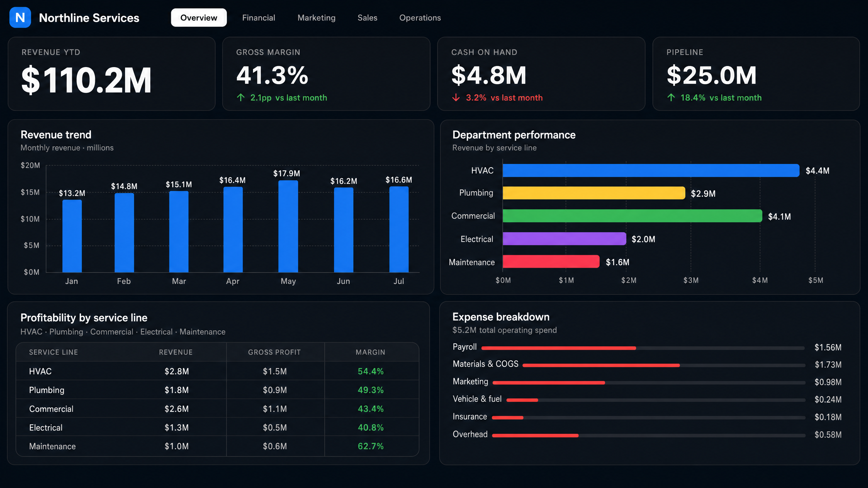Viewport: 868px width, 488px height.
Task: Switch to the Financial tab
Action: tap(259, 18)
